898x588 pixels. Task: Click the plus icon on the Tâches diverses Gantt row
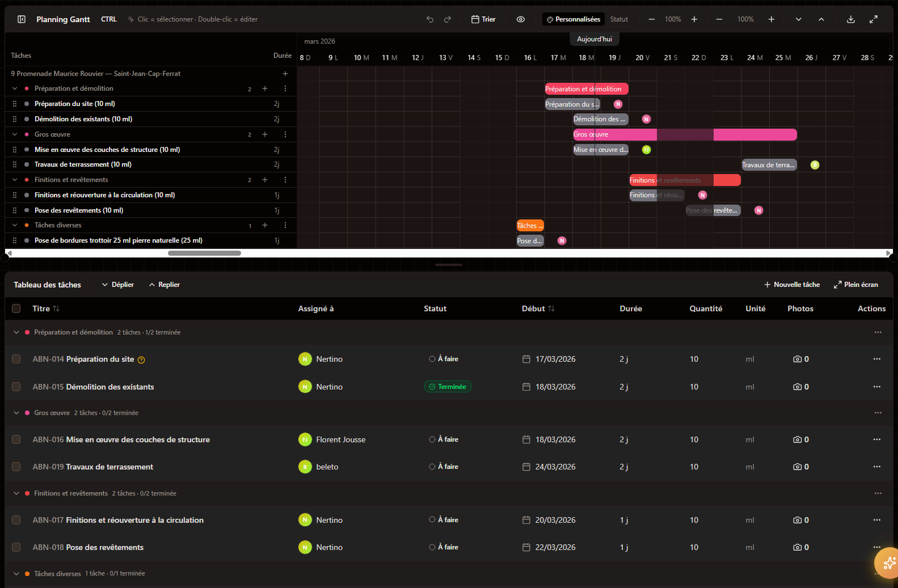coord(265,225)
